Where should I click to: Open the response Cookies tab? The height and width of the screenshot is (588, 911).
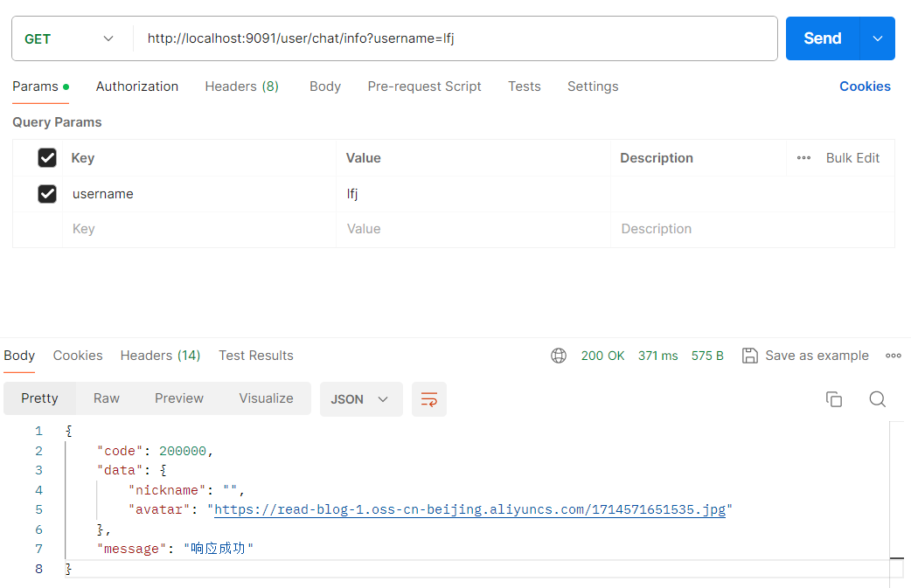pos(78,356)
